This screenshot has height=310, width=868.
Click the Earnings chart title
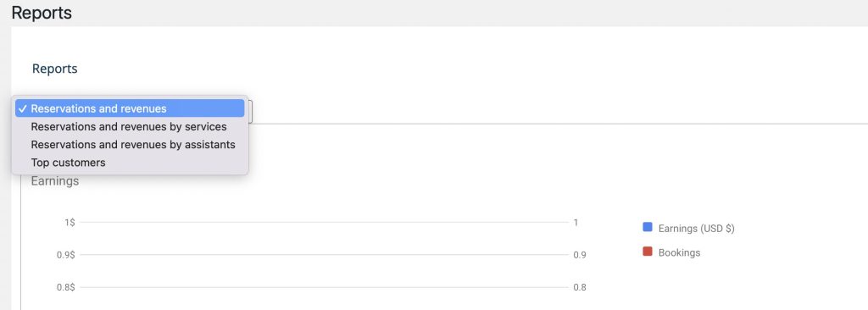click(x=55, y=181)
